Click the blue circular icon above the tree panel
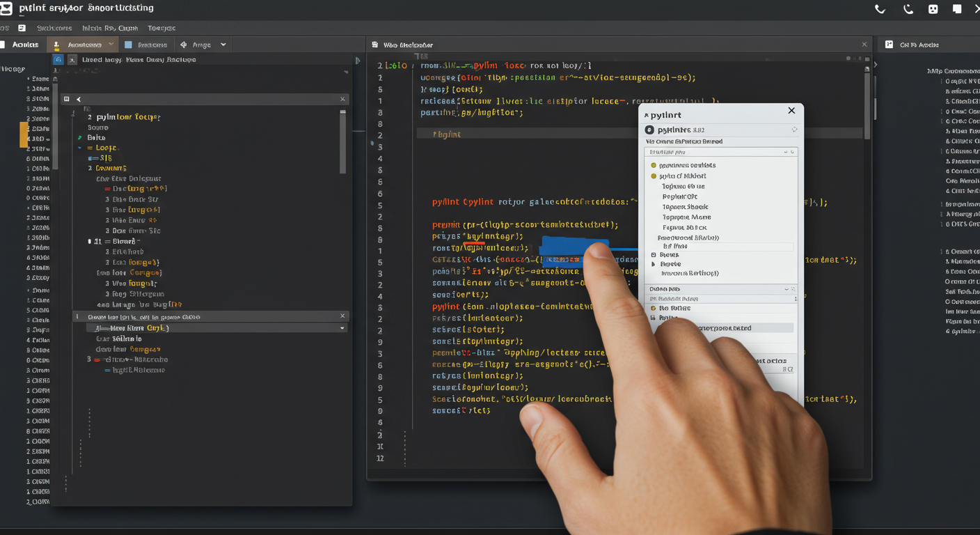980x535 pixels. [x=58, y=60]
